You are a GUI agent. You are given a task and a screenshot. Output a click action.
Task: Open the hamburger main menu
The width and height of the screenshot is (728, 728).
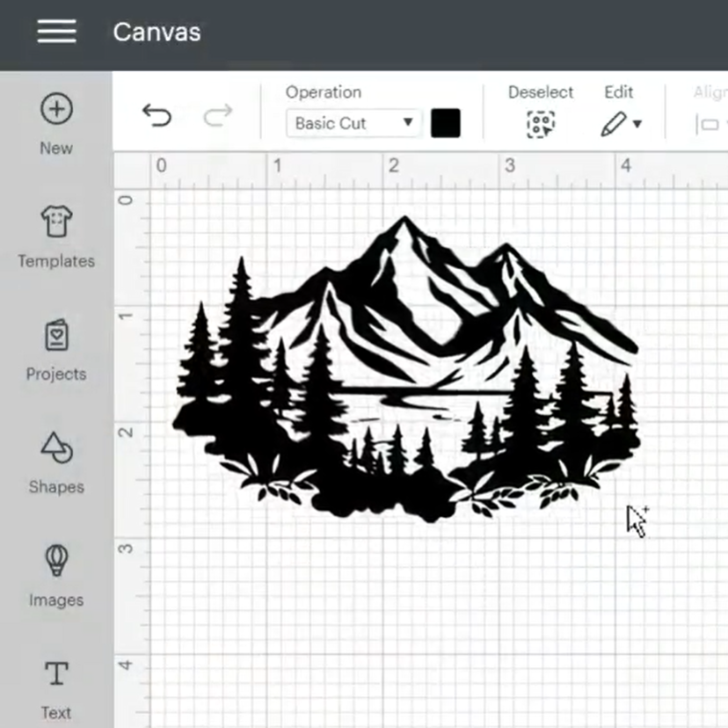click(56, 33)
